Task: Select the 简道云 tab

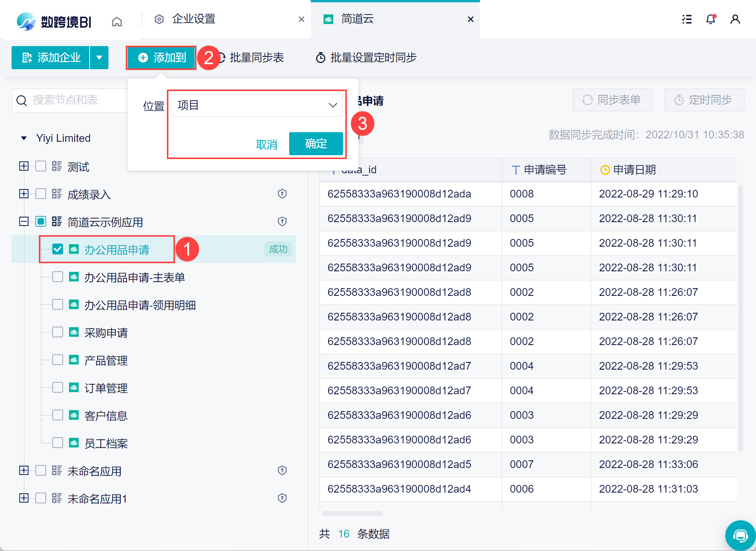Action: [x=357, y=19]
